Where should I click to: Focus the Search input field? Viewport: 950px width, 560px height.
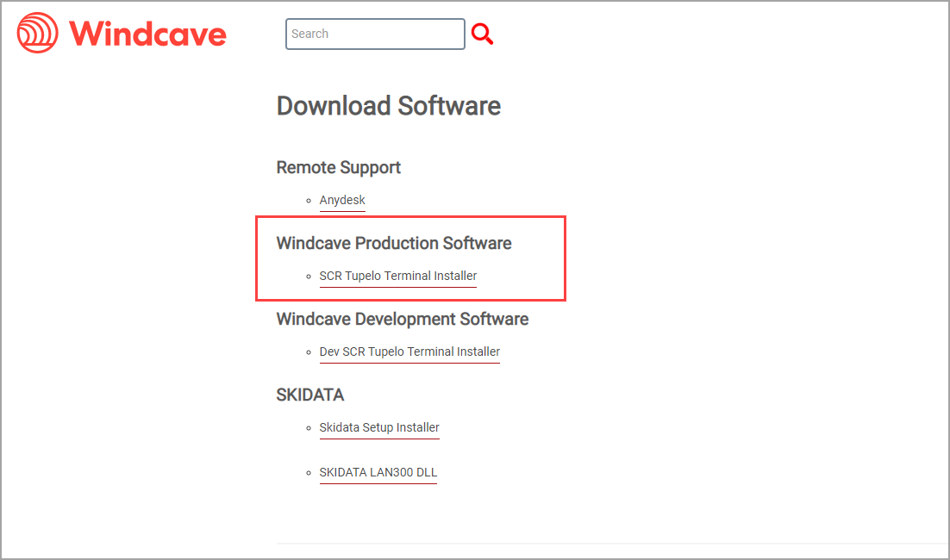375,34
